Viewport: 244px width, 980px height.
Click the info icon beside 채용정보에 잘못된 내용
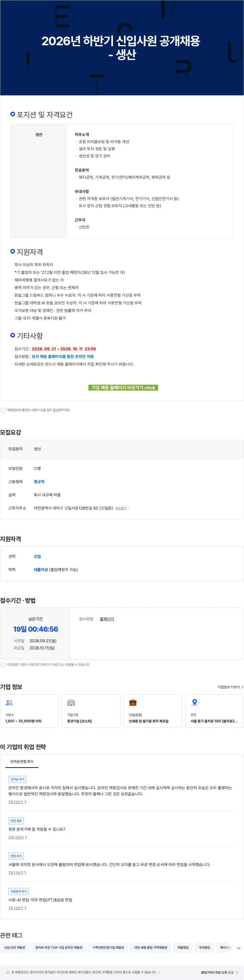[3, 410]
